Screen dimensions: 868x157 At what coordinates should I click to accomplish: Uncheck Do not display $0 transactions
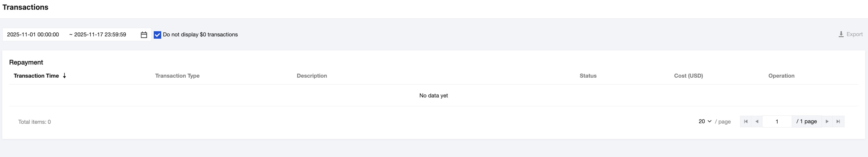pos(157,35)
